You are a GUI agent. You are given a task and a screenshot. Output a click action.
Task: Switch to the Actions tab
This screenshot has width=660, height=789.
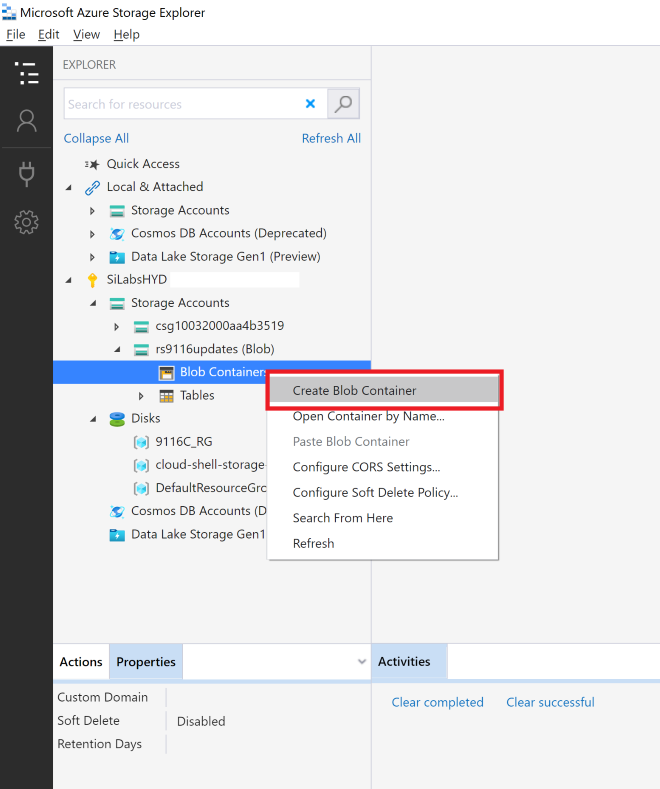pos(81,662)
